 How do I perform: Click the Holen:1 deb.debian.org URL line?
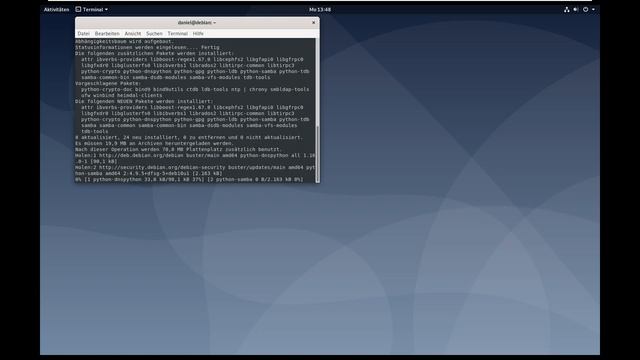click(x=195, y=156)
